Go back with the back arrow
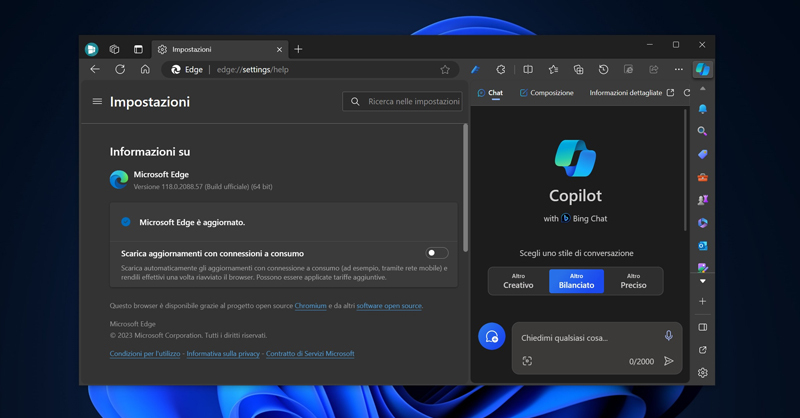The image size is (800, 418). (x=95, y=69)
